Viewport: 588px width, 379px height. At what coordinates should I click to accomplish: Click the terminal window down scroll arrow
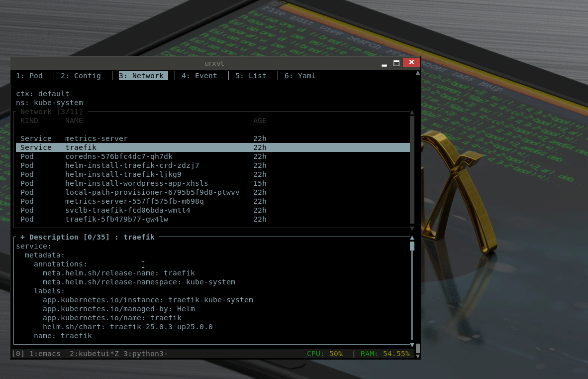[x=417, y=357]
